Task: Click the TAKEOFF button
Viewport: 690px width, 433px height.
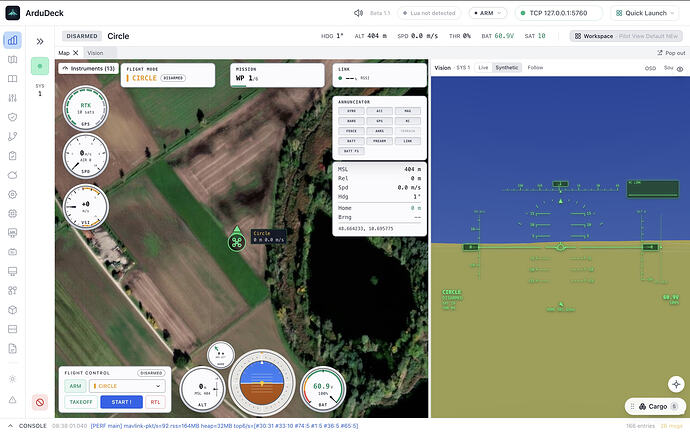Action: 81,402
